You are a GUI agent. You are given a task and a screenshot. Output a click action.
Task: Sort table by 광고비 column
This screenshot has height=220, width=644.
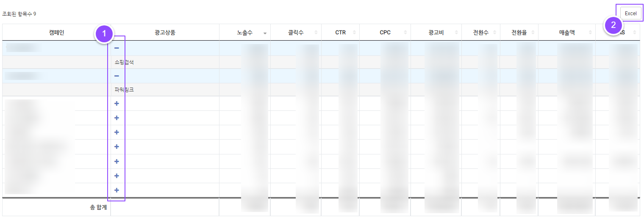point(436,33)
